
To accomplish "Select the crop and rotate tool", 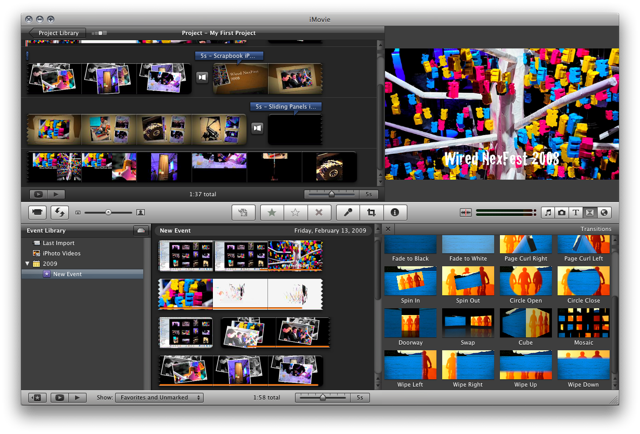I will tap(371, 212).
